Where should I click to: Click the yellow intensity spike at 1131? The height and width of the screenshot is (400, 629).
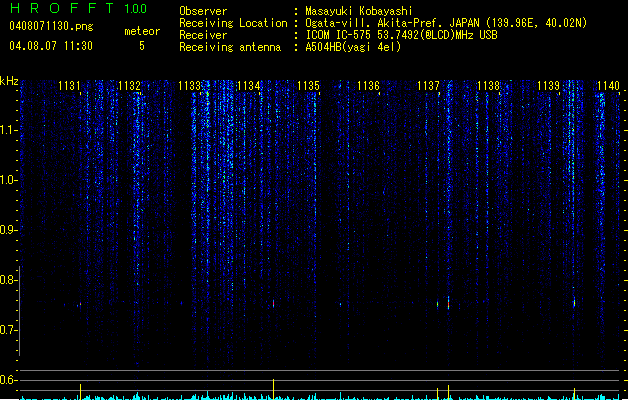(x=80, y=392)
